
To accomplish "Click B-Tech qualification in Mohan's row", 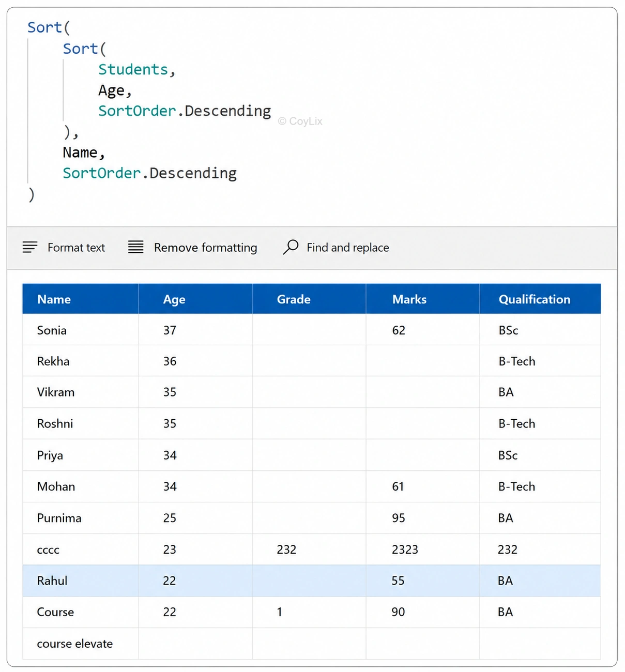I will click(x=517, y=486).
